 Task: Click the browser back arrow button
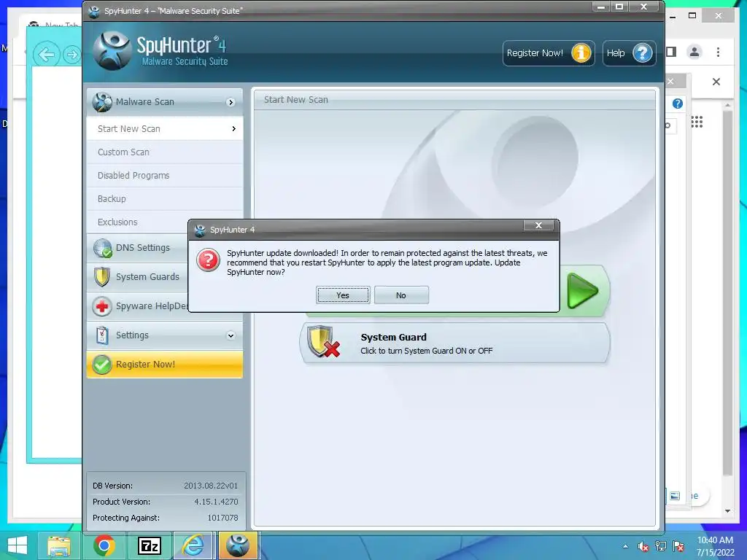click(x=46, y=55)
